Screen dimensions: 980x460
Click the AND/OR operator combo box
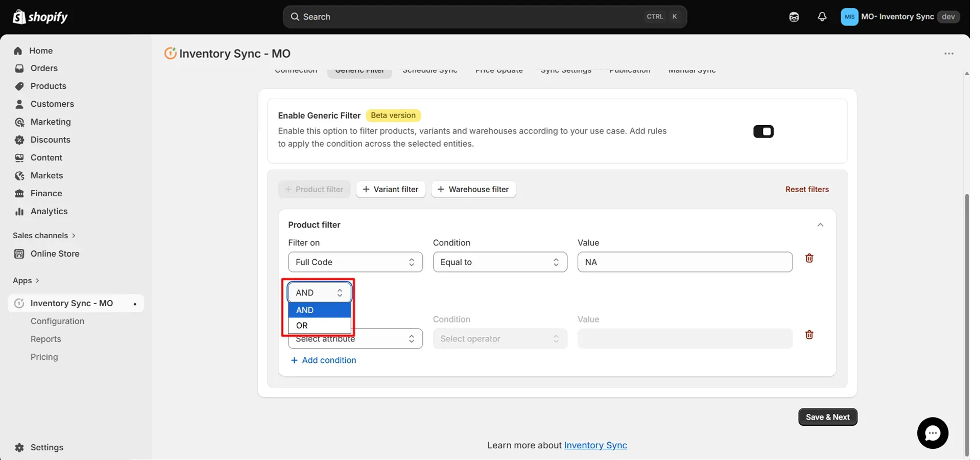click(x=319, y=292)
